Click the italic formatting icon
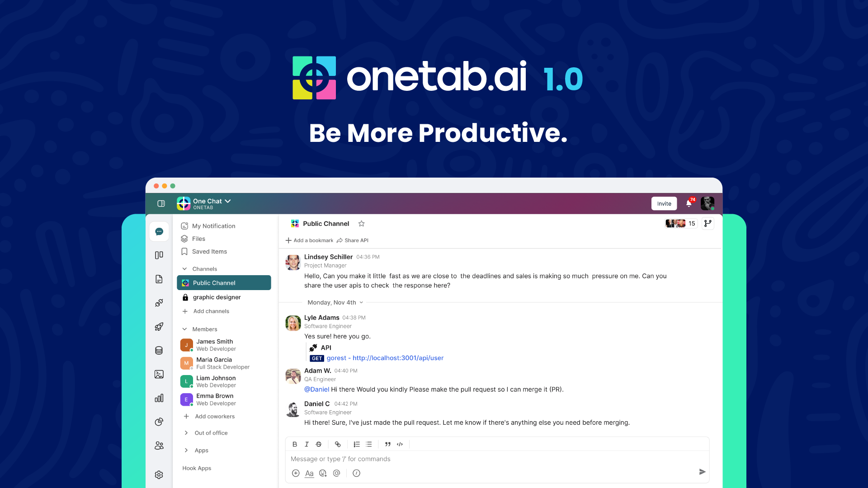Image resolution: width=868 pixels, height=488 pixels. (307, 444)
